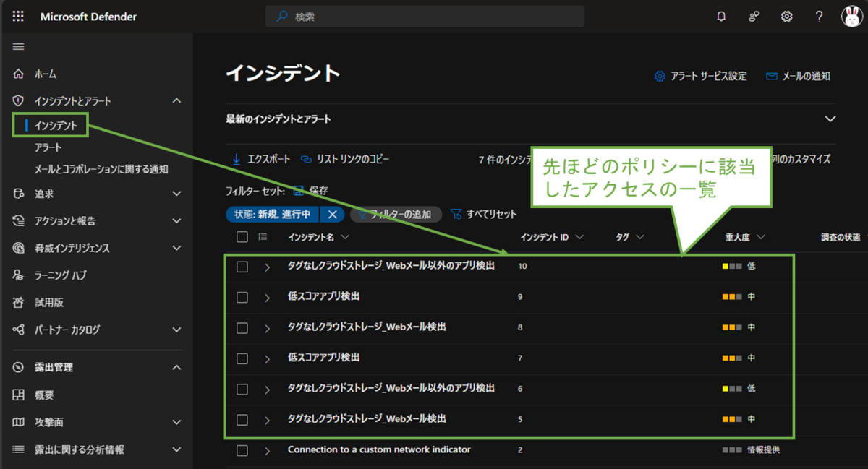Open 試用版 in the sidebar
Screen dimensions: 868x469
48,303
